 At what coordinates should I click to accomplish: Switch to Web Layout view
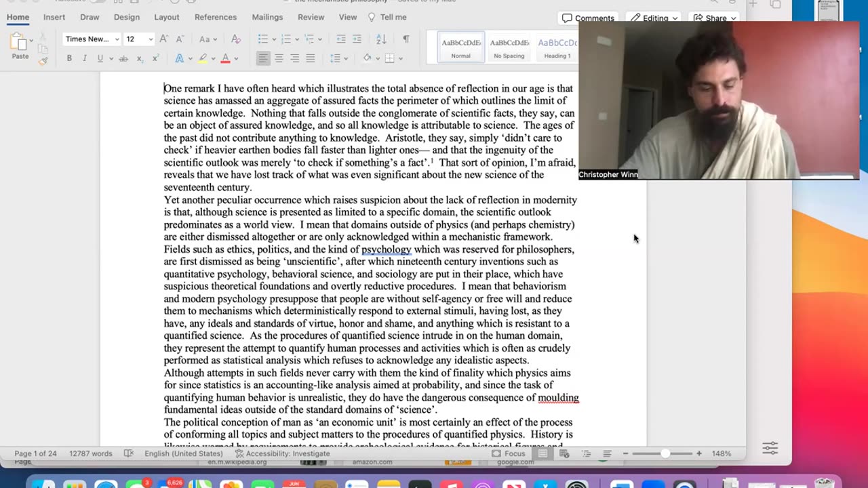pyautogui.click(x=565, y=453)
